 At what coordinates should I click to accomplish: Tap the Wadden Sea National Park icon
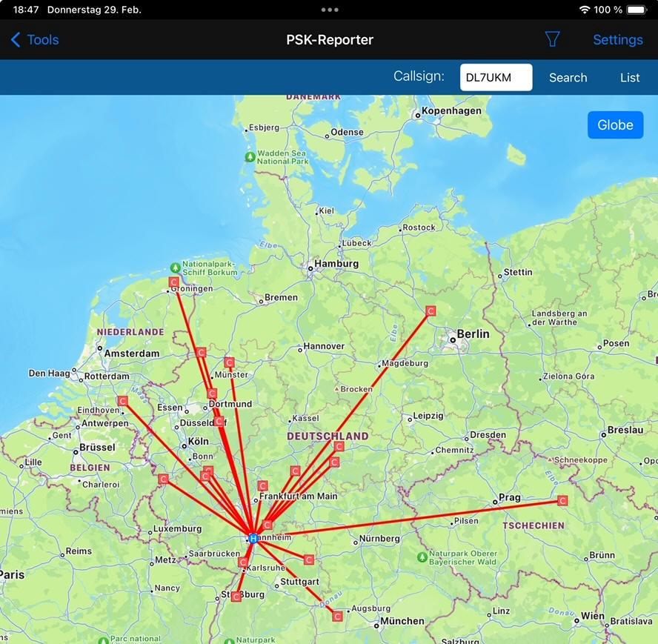click(250, 157)
